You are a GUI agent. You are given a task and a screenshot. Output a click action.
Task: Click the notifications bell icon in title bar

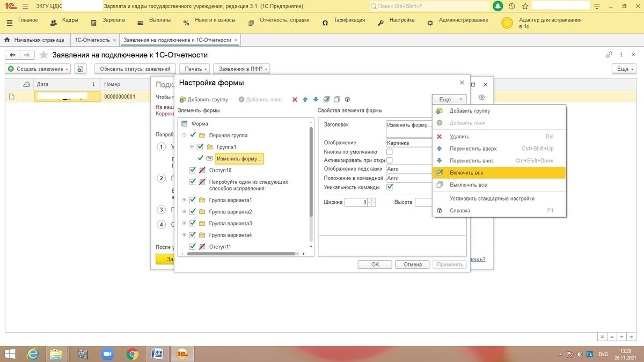tap(498, 6)
